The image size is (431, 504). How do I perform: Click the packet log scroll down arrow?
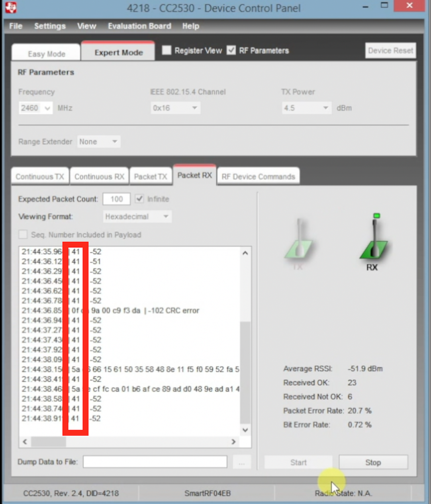[x=245, y=430]
